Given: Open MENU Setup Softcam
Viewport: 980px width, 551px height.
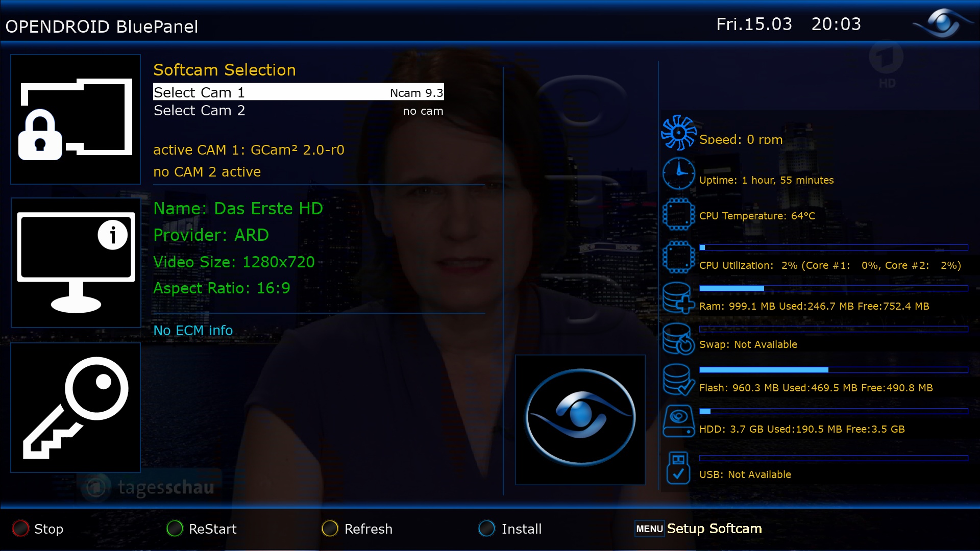Looking at the screenshot, I should 698,529.
